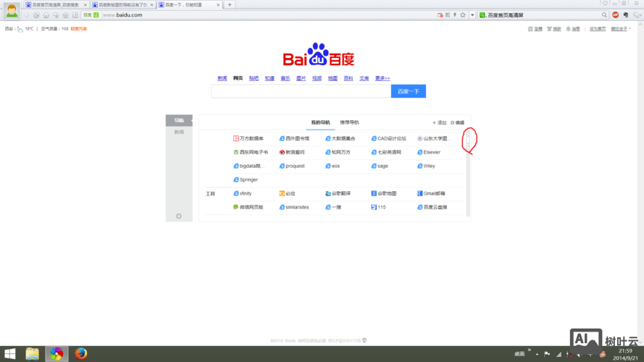The width and height of the screenshot is (644, 362).
Task: Switch to first tab 百度首页高清屏
Action: tap(56, 5)
